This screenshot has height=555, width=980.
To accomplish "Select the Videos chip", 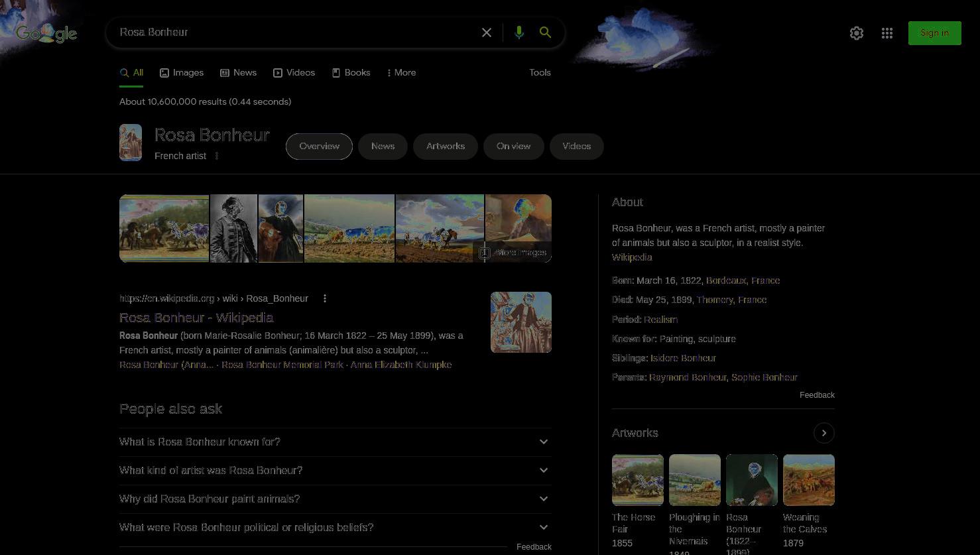I will point(576,147).
